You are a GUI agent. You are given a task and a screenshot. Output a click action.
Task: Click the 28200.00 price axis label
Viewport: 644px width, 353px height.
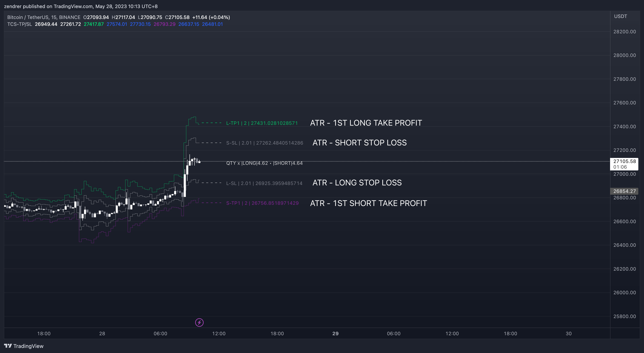coord(624,32)
